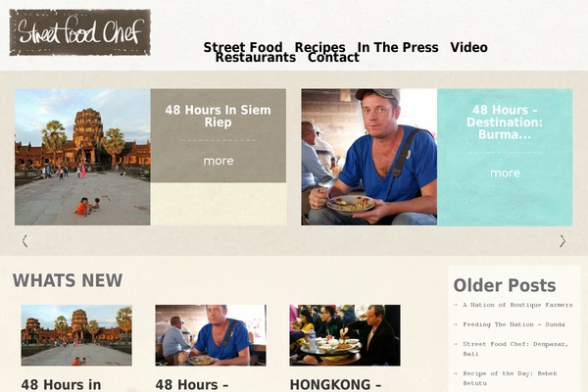Open the Restaurants menu item
The width and height of the screenshot is (588, 392).
click(x=256, y=58)
